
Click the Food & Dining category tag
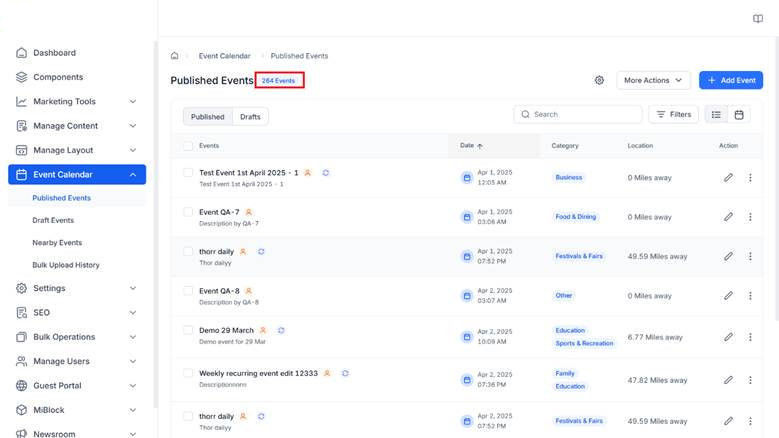point(575,217)
